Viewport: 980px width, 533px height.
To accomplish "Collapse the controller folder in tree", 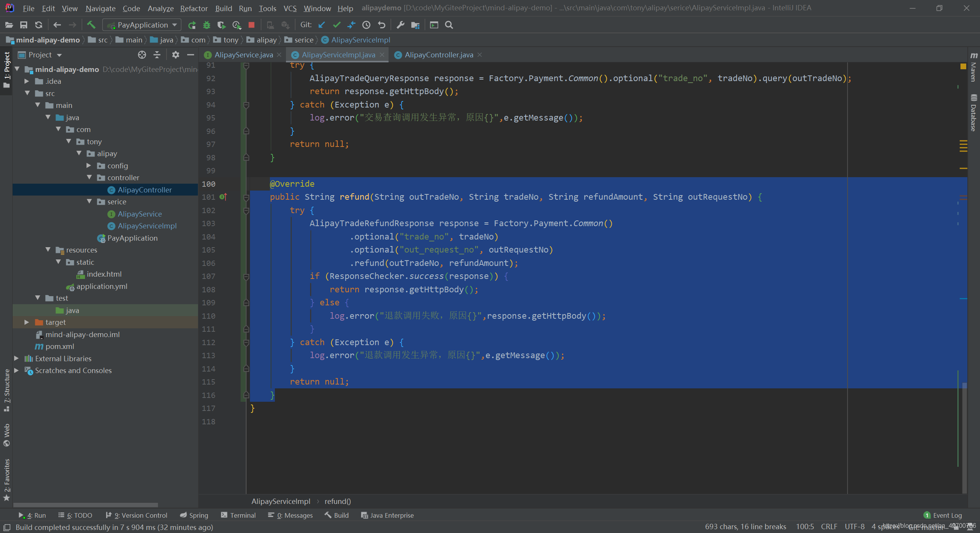I will point(89,178).
